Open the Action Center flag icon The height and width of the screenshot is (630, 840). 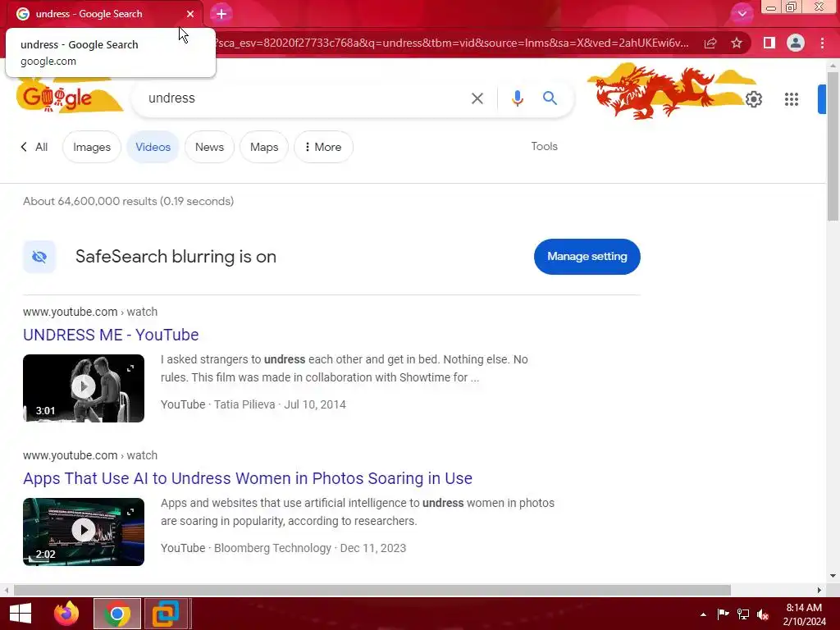click(x=723, y=614)
